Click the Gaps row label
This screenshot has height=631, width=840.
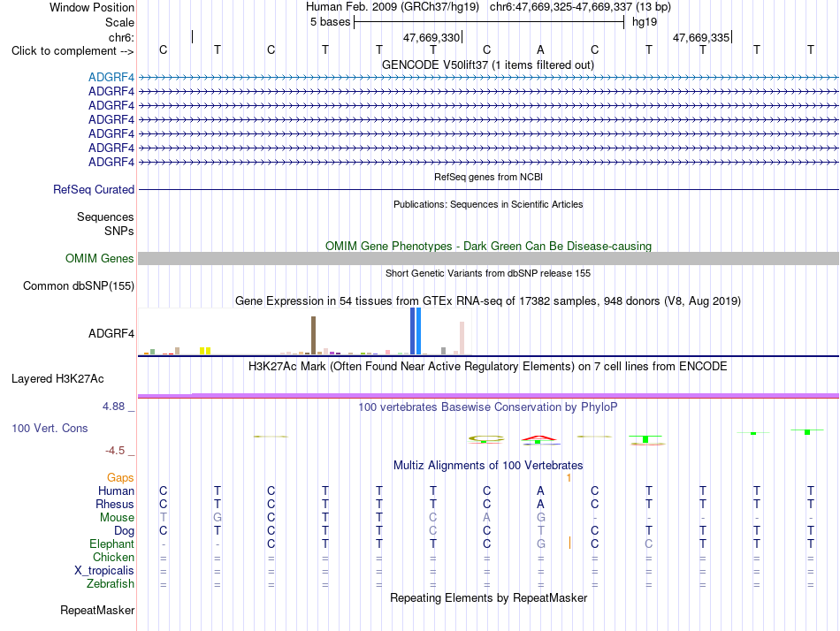click(120, 477)
